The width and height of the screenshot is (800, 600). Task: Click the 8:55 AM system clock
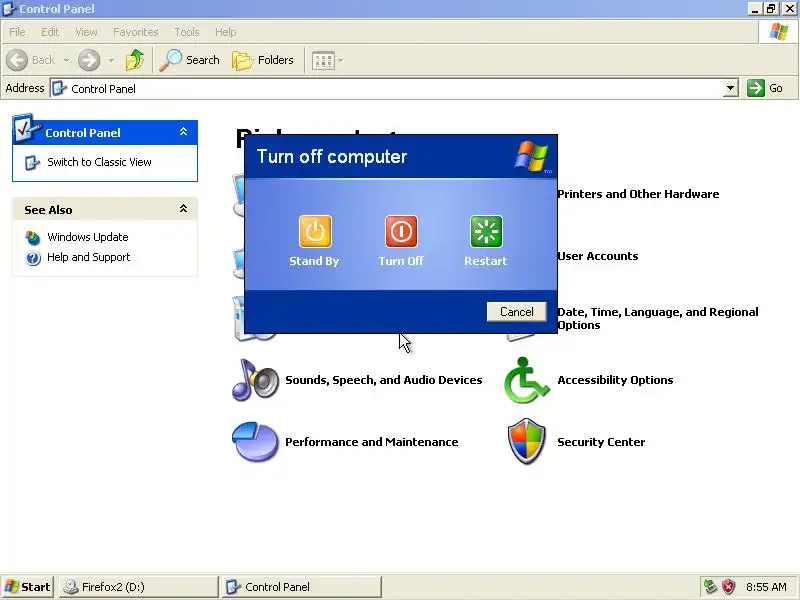766,587
